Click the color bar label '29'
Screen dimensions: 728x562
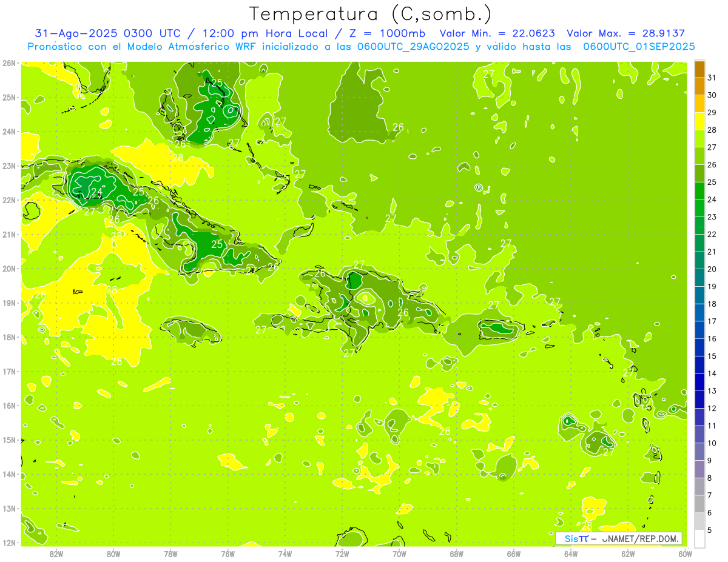coord(712,113)
